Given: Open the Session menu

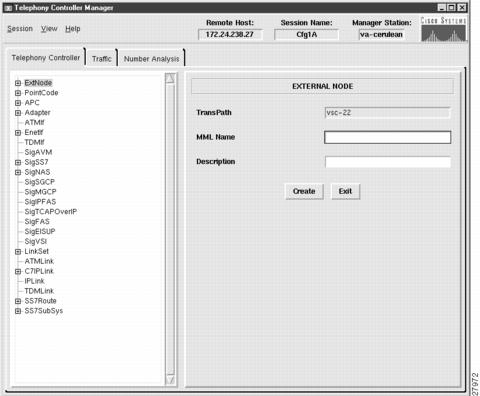Looking at the screenshot, I should coord(20,29).
